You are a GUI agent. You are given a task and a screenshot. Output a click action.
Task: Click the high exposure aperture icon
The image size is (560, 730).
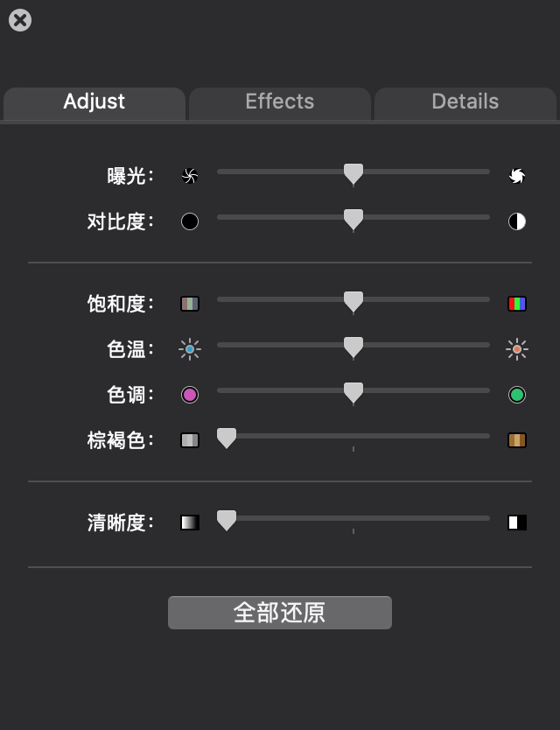(x=517, y=176)
